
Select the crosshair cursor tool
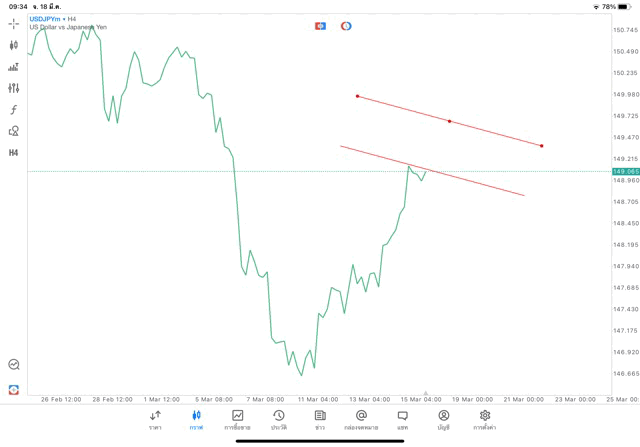pos(14,23)
